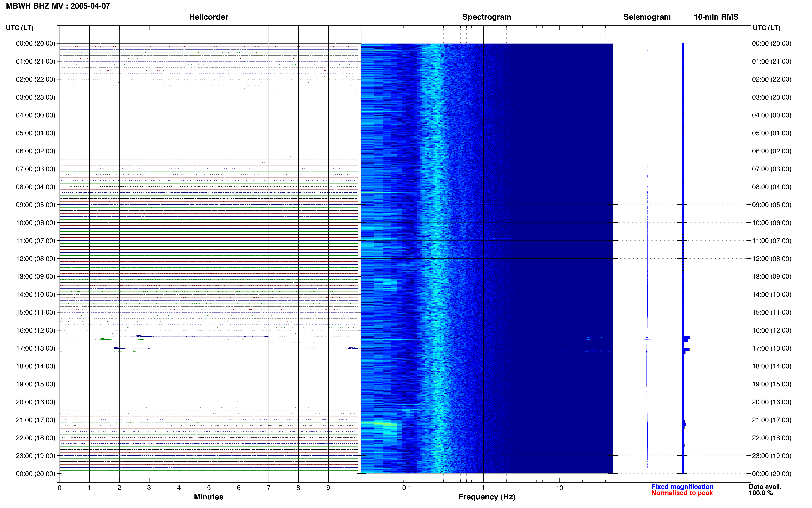Click 16:00 (12:00) on the left time axis
This screenshot has width=812, height=508.
36,330
